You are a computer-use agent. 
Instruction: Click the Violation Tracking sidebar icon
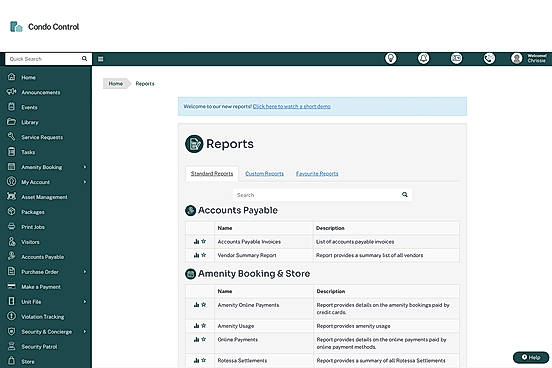pos(12,316)
